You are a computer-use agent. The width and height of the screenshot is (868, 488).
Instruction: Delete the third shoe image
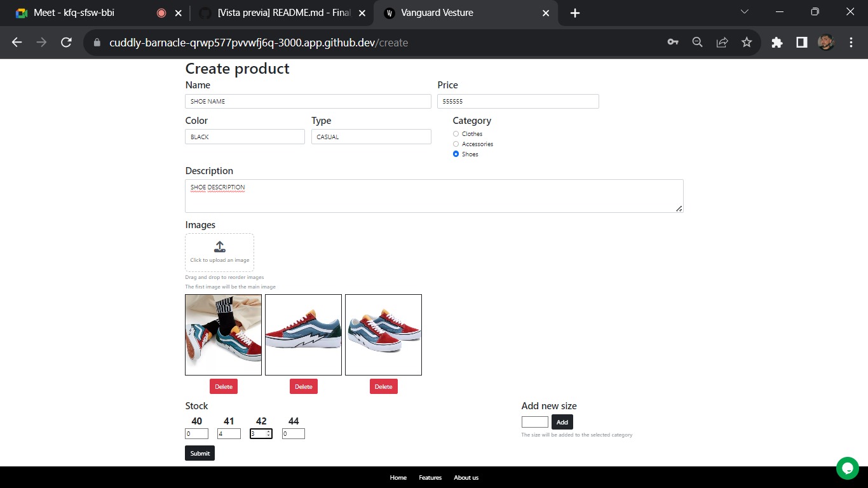pyautogui.click(x=384, y=386)
